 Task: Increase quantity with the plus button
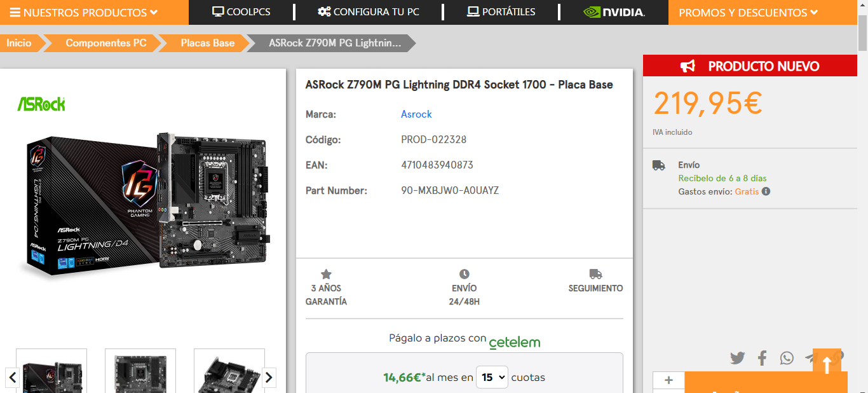668,380
